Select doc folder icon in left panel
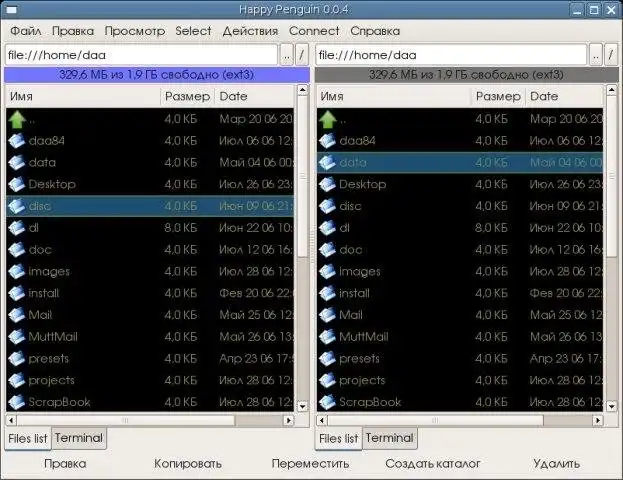Screen dimensions: 623x480 tap(17, 250)
